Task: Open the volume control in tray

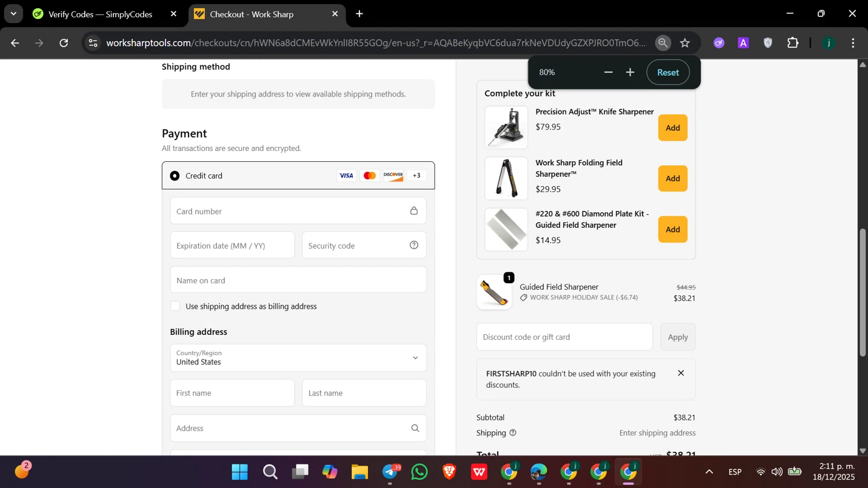Action: pos(777,472)
